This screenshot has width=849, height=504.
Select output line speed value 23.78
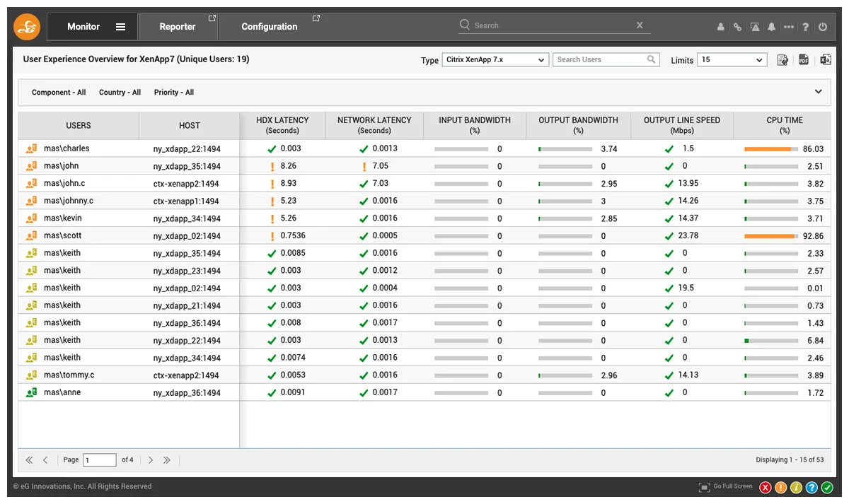point(688,235)
